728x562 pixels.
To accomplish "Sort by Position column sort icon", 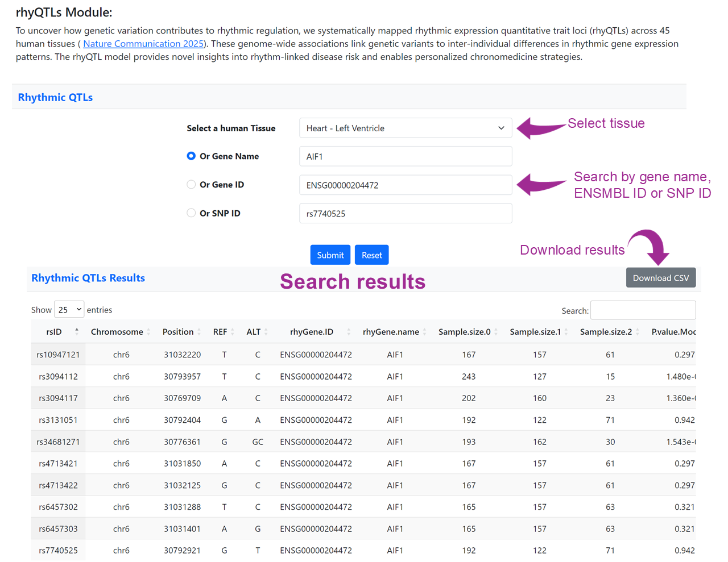I will click(199, 332).
